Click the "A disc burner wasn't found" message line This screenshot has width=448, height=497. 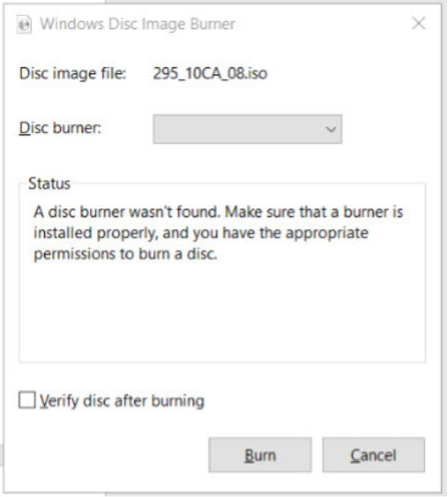(x=218, y=212)
